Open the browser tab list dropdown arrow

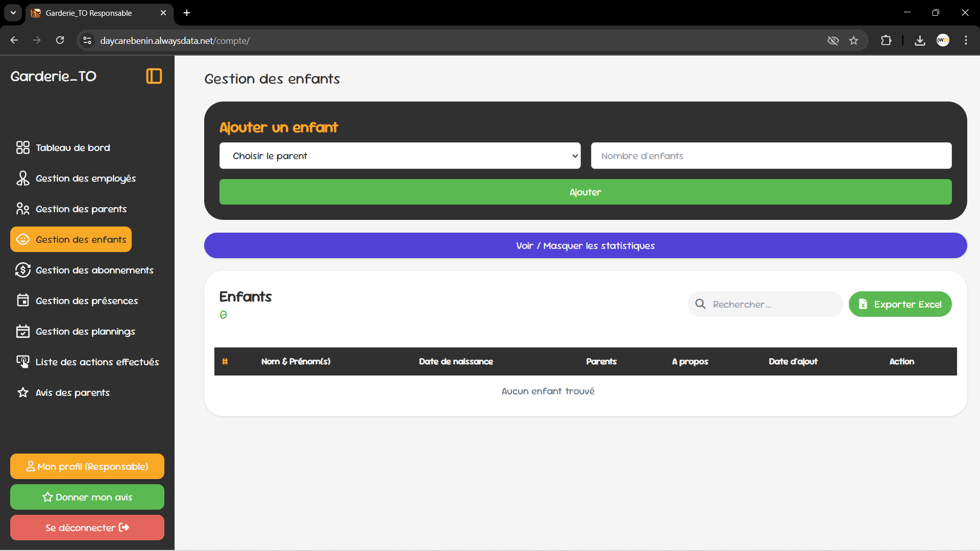[13, 13]
